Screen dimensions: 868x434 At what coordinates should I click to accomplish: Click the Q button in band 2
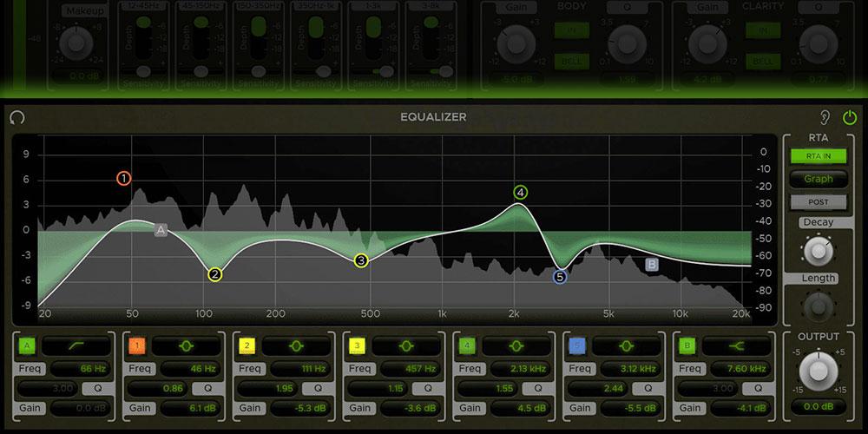(319, 389)
